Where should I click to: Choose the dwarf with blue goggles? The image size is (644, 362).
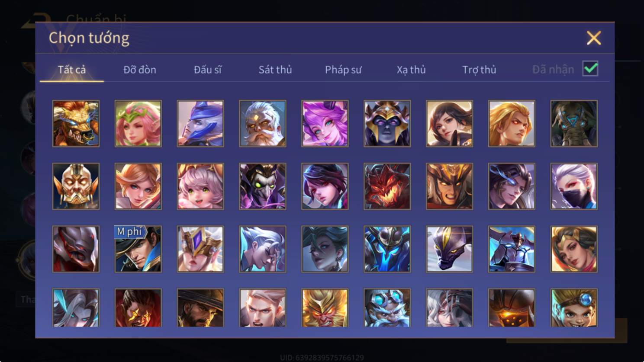click(x=387, y=308)
